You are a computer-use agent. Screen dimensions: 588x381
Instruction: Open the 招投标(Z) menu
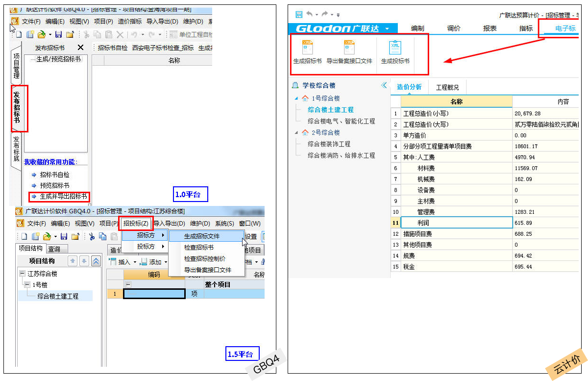[x=135, y=223]
